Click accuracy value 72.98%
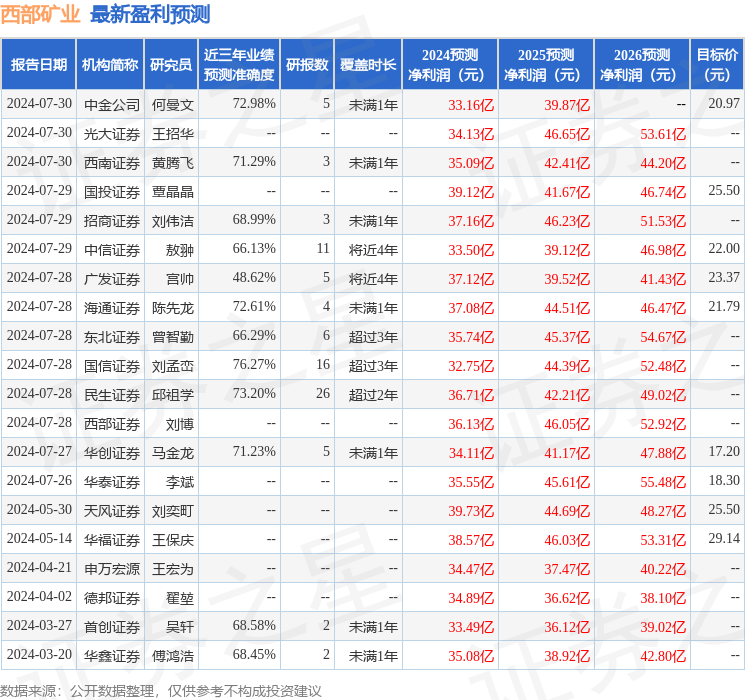This screenshot has width=745, height=700. tap(254, 103)
